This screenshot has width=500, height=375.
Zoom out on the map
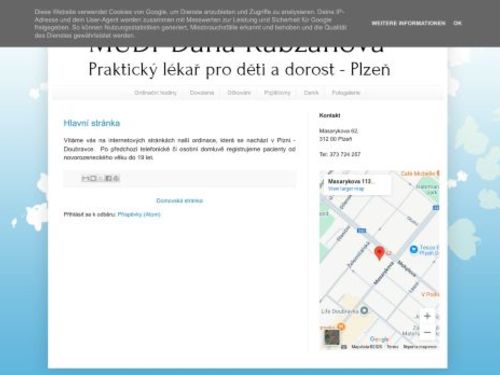point(427,332)
